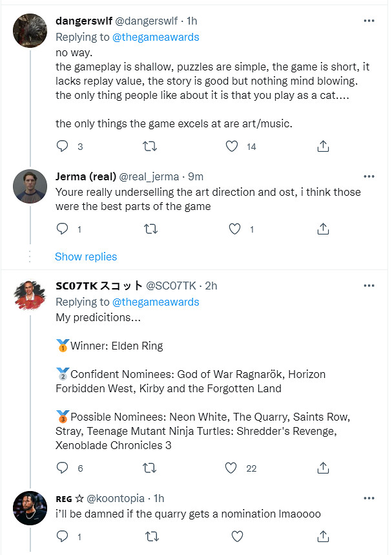Retweet SC07TK's predictions tweet
This screenshot has height=555, width=392.
click(149, 468)
